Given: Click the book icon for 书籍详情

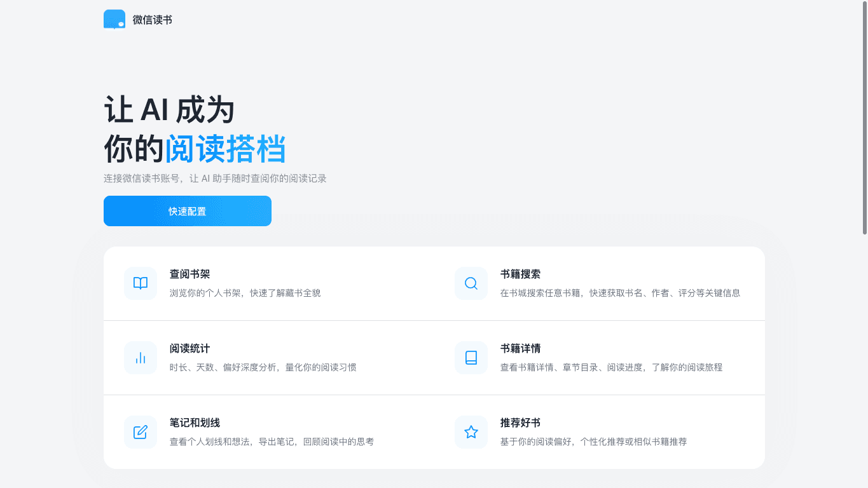Looking at the screenshot, I should (x=471, y=358).
